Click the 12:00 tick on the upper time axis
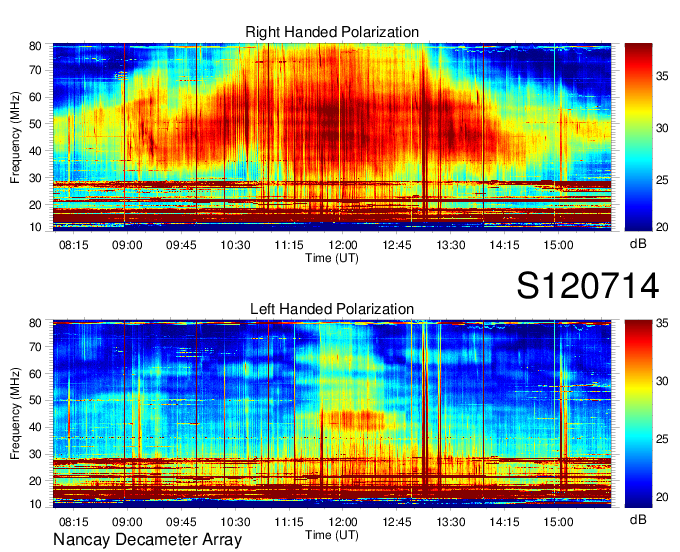680x552 pixels. coord(343,245)
